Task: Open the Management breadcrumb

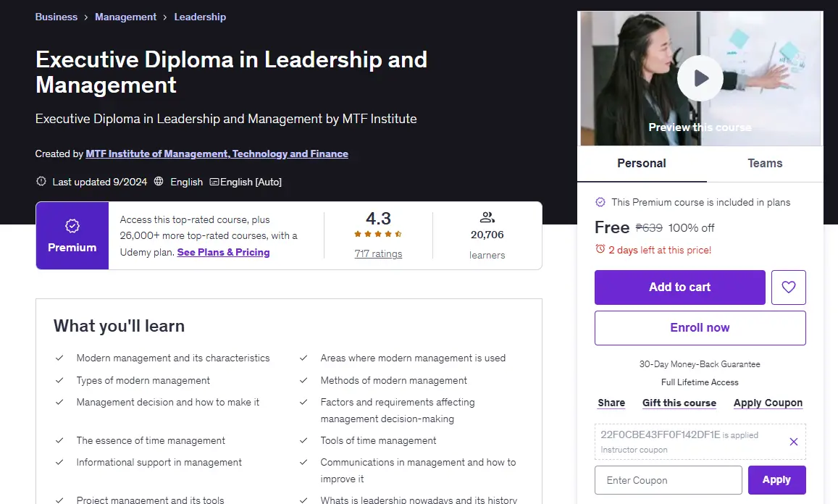Action: 125,17
